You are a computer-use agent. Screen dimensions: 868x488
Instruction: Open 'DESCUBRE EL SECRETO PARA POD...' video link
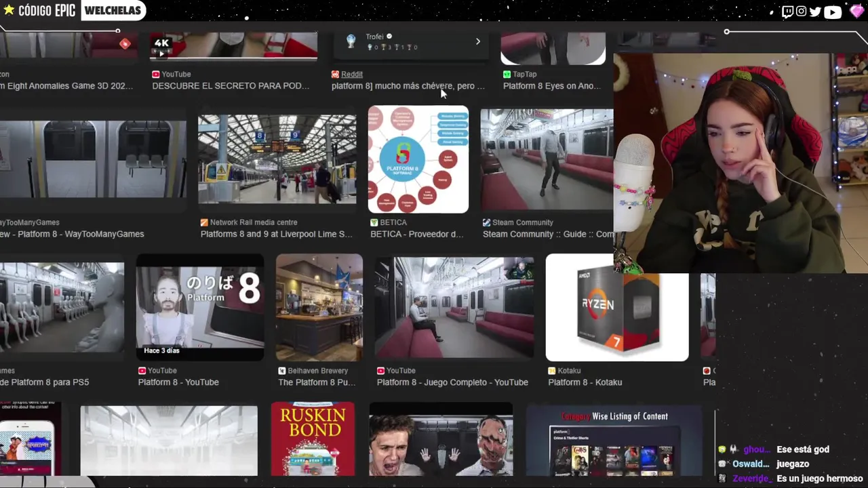[x=231, y=86]
